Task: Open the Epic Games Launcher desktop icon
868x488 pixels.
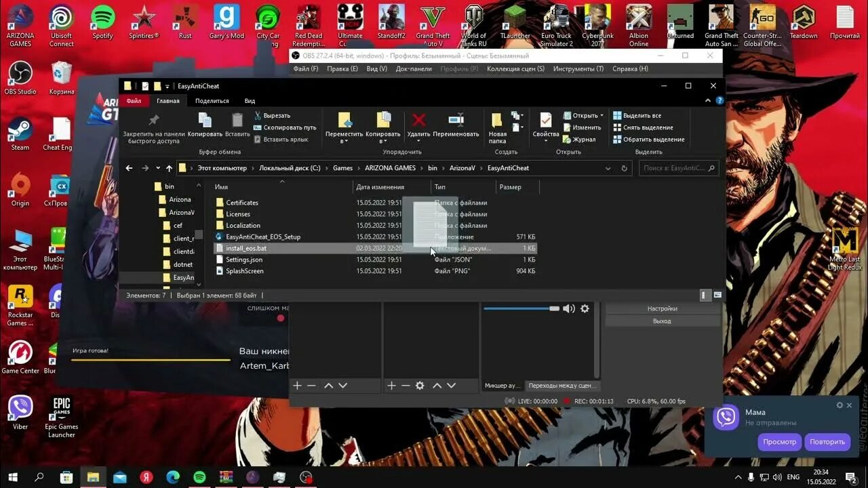Action: pos(61,417)
